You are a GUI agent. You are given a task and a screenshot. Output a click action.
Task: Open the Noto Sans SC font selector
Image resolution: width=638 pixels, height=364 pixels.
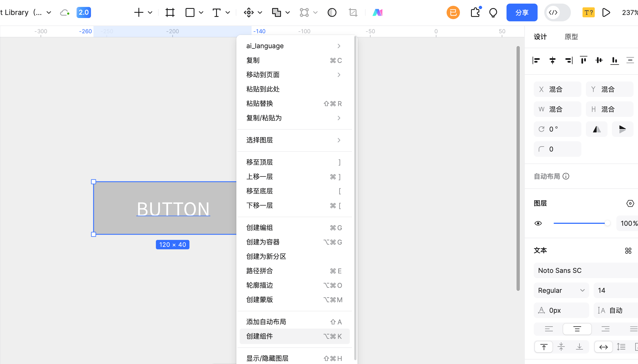click(586, 270)
